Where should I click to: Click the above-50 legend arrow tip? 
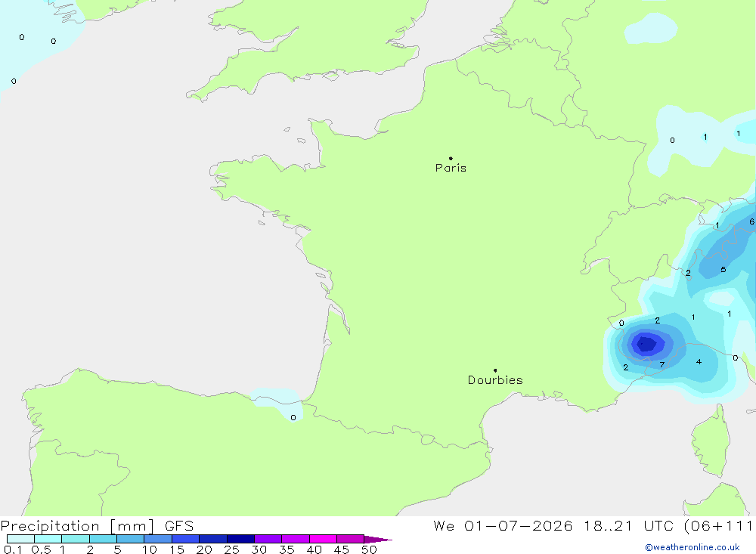(378, 540)
